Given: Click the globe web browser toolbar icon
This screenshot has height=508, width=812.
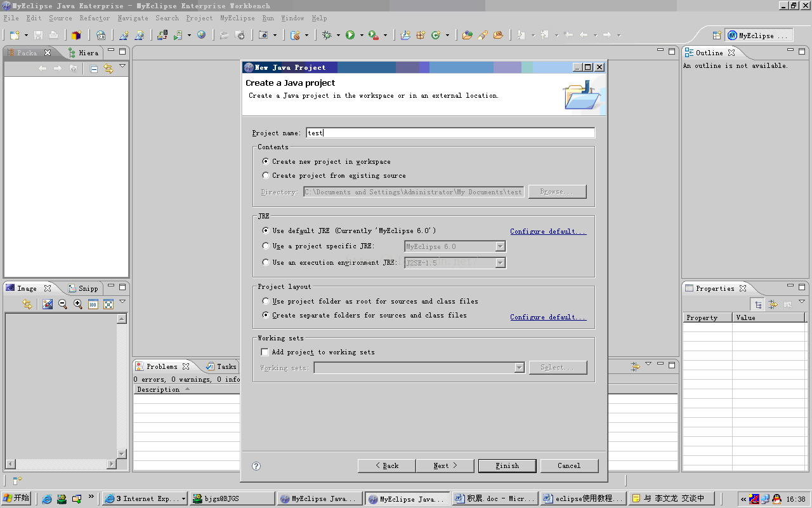Looking at the screenshot, I should [201, 36].
